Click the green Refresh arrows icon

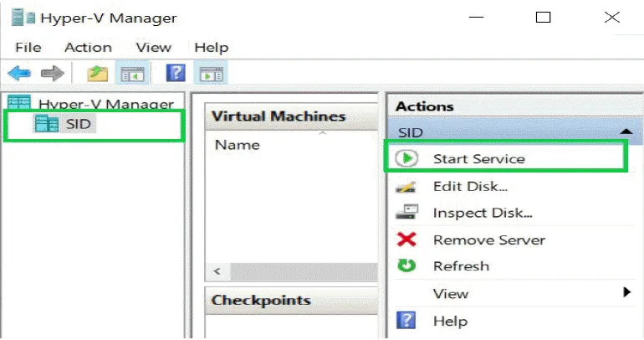(406, 265)
